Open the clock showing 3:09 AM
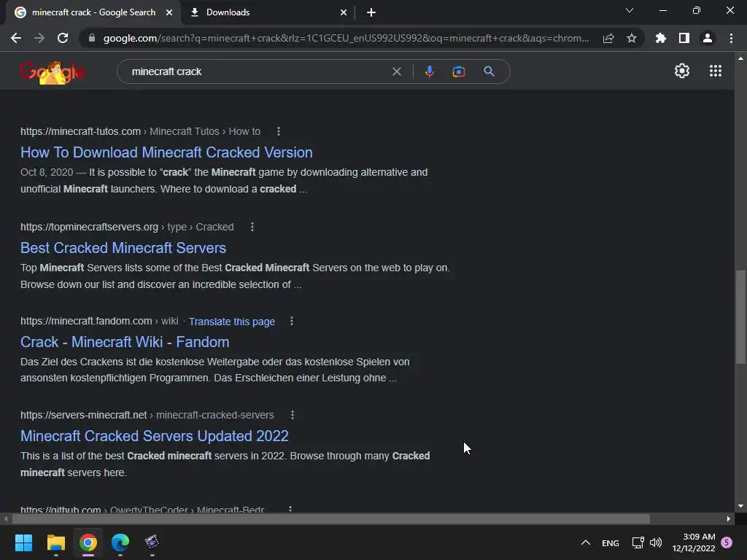The height and width of the screenshot is (560, 747). point(694,542)
